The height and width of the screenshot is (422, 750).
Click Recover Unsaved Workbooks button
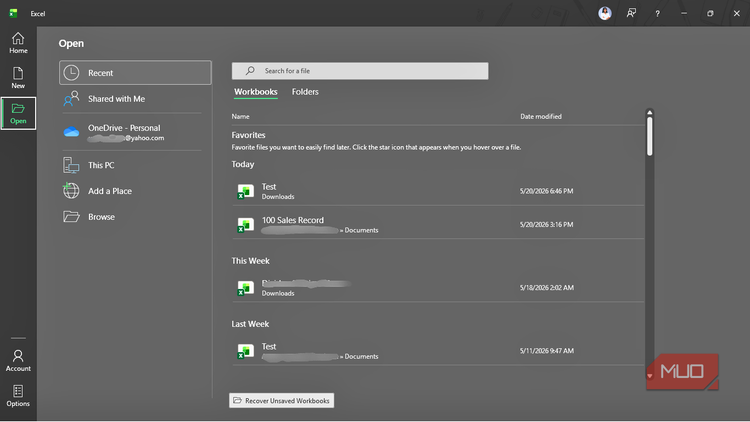coord(281,400)
